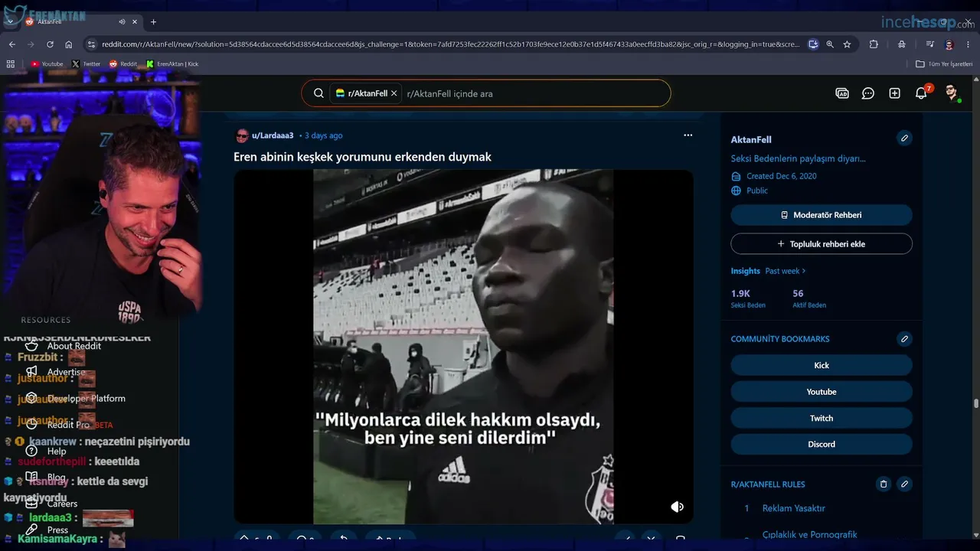Screen dimensions: 980x551
Task: Open the zoom magnifier in address bar
Action: 830,44
